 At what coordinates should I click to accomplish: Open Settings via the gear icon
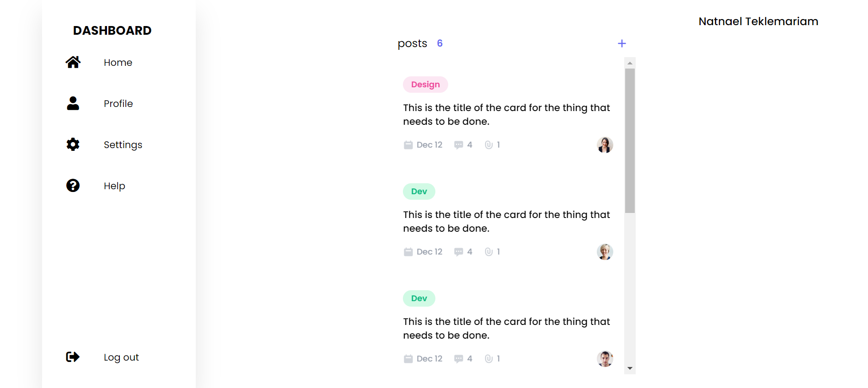73,144
